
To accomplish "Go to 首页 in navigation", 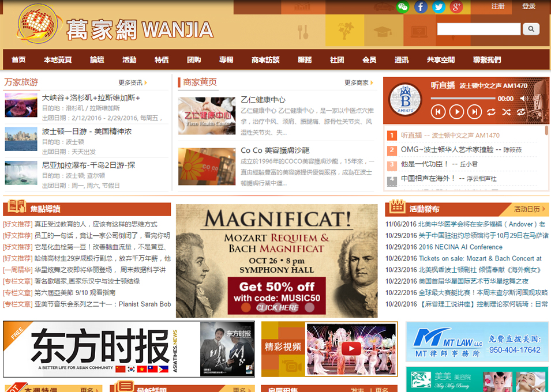I will click(18, 60).
